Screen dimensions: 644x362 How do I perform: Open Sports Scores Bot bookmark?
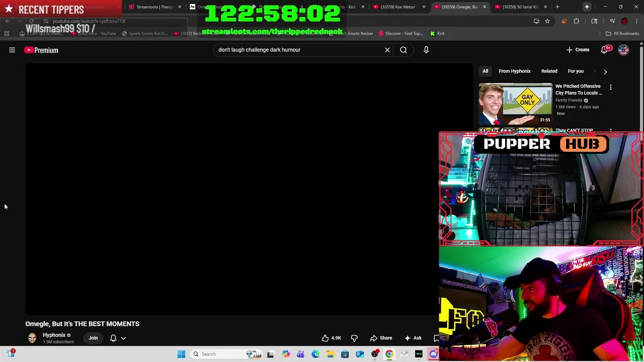point(144,34)
